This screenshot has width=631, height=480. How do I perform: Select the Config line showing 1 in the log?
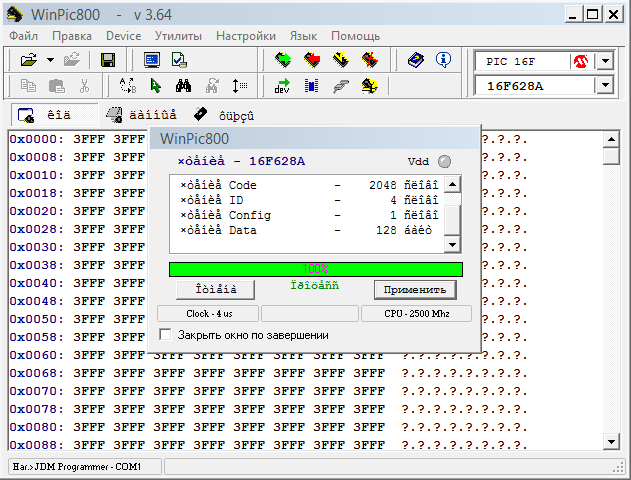[x=309, y=215]
